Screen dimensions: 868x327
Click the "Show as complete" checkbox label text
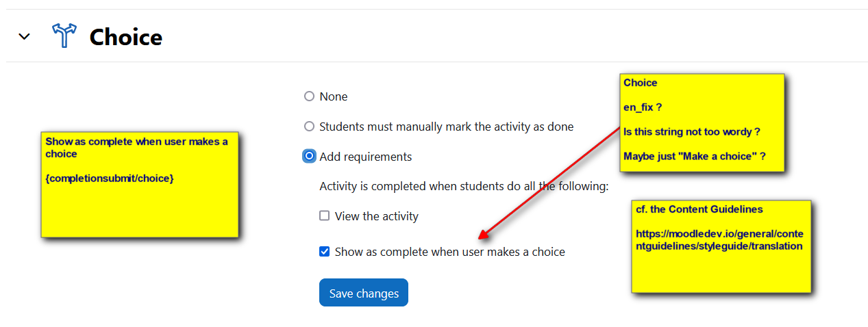point(450,252)
